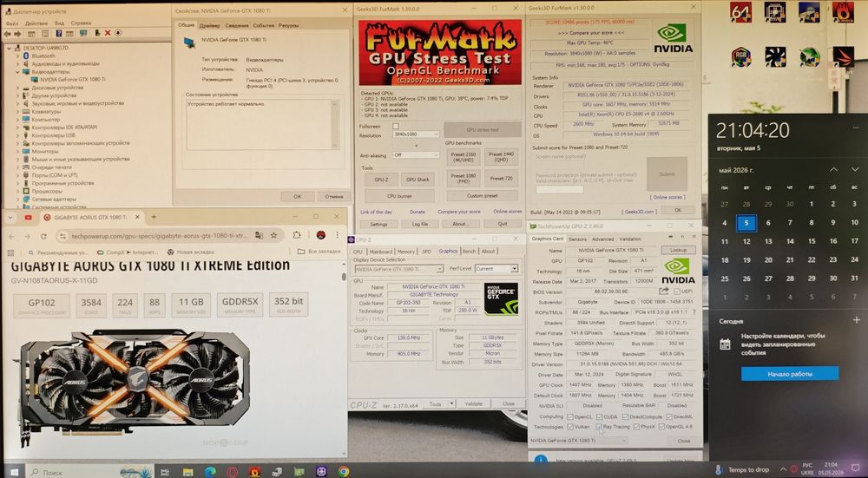868x478 pixels.
Task: Click Отмена in the properties dialog
Action: [x=334, y=196]
